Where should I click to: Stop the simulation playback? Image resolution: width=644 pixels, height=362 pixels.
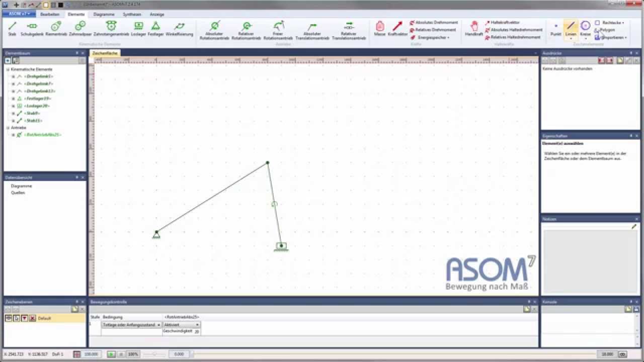[121, 354]
